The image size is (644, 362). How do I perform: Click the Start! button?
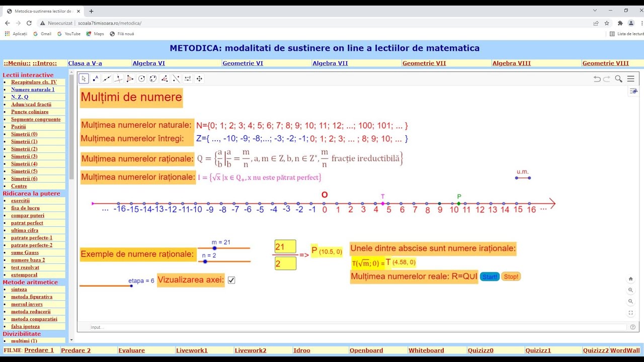[x=490, y=277]
